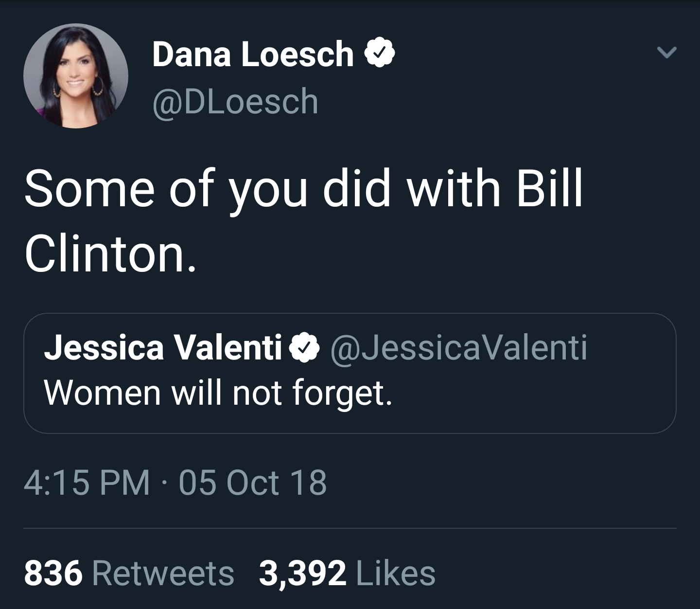
Task: Click the word "Clinton." in the tweet
Action: pos(111,254)
